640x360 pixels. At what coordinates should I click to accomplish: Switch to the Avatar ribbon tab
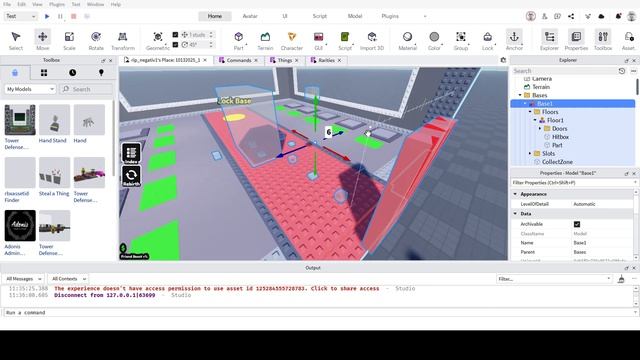pos(250,16)
